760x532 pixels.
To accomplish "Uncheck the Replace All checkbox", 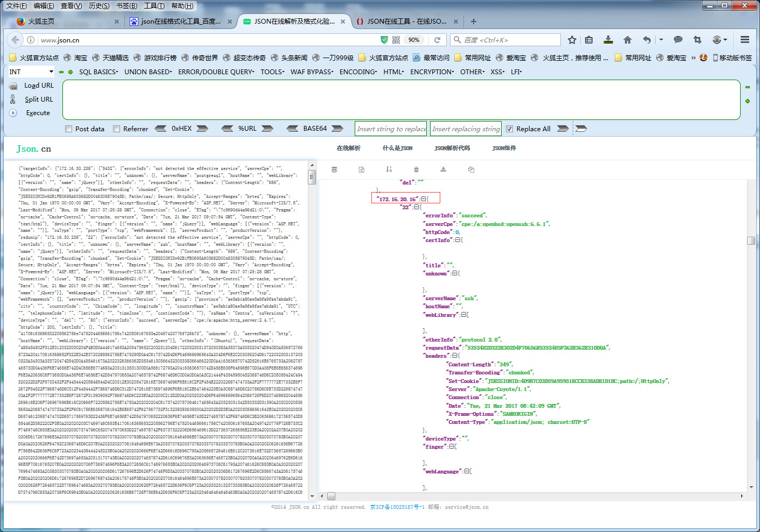I will coord(509,129).
